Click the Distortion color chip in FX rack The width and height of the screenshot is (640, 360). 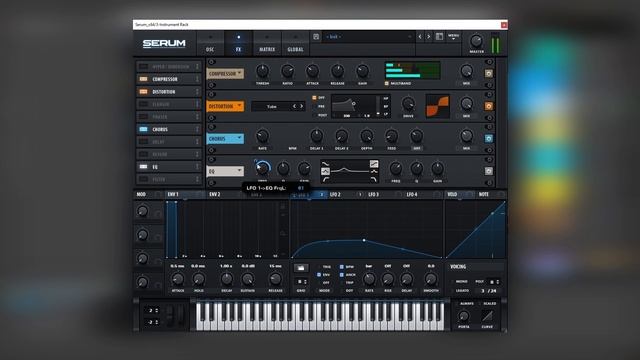coord(143,91)
